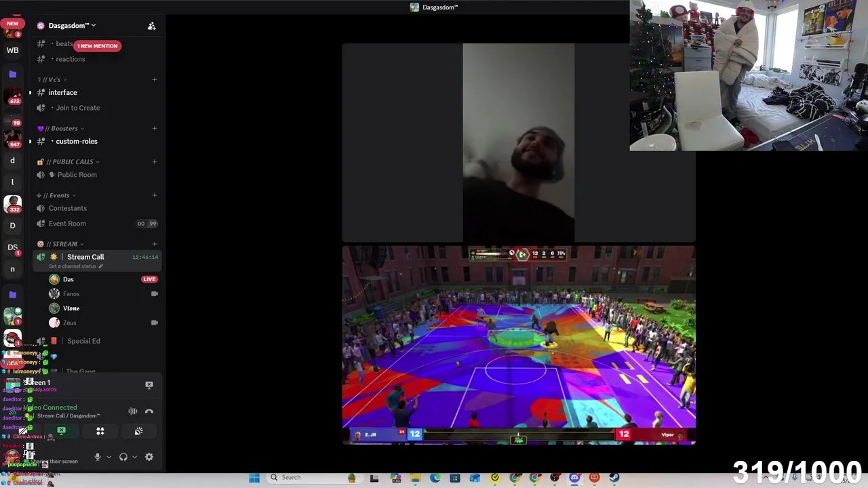
Task: Open the server with the 332 badge
Action: [x=12, y=203]
